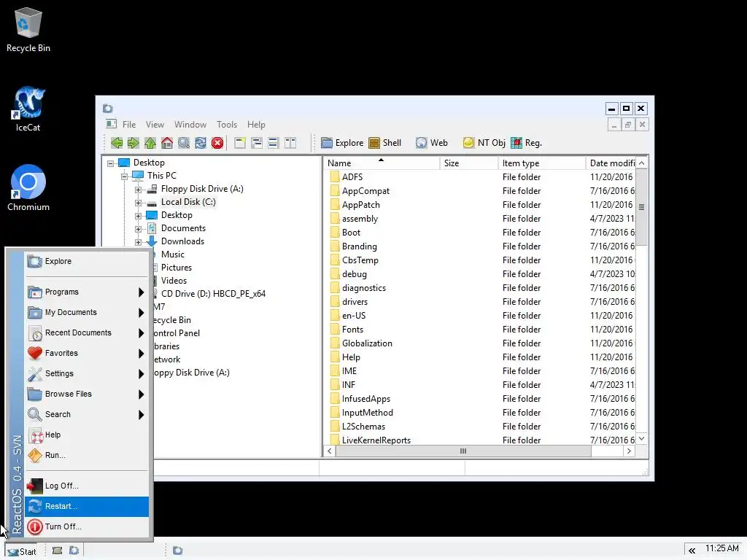
Task: Click the Cascade windows toolbar icon
Action: [257, 143]
